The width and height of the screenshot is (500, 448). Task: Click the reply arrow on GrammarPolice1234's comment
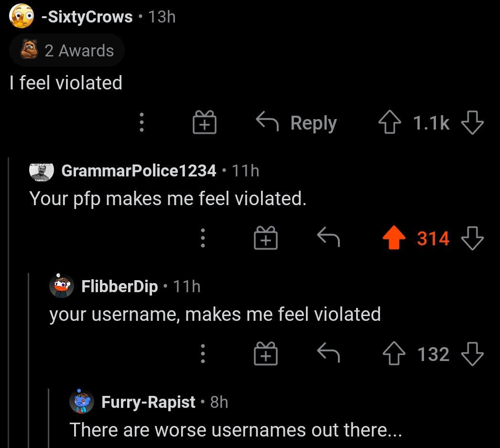[328, 238]
